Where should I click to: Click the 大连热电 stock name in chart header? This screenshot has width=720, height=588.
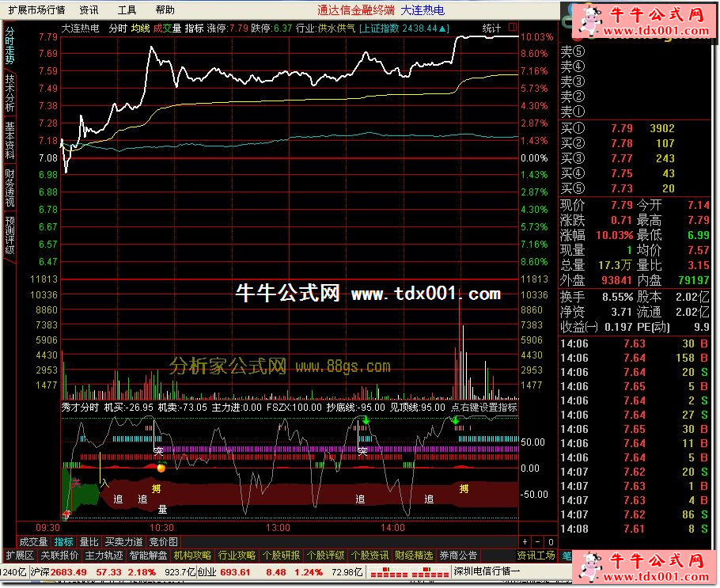pyautogui.click(x=81, y=28)
